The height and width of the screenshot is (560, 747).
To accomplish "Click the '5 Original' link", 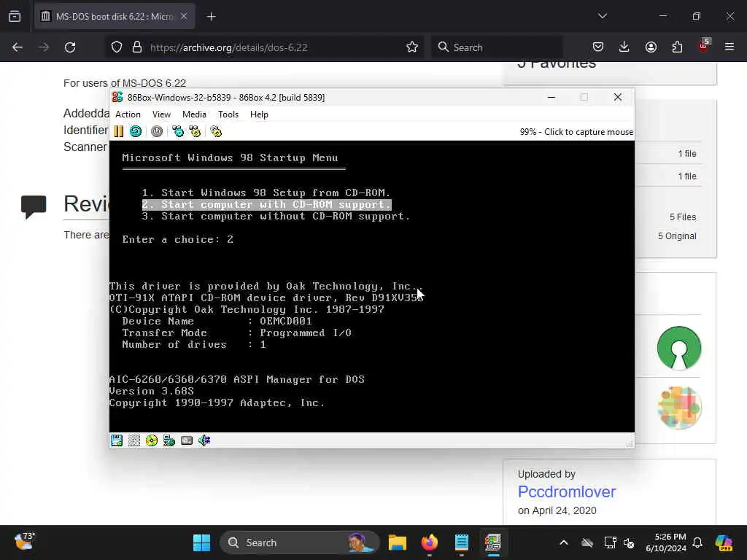I will pyautogui.click(x=677, y=236).
